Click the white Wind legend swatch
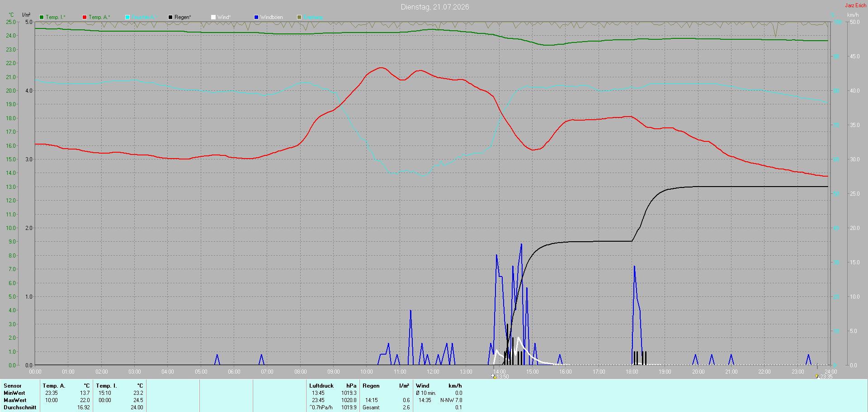 [x=213, y=17]
